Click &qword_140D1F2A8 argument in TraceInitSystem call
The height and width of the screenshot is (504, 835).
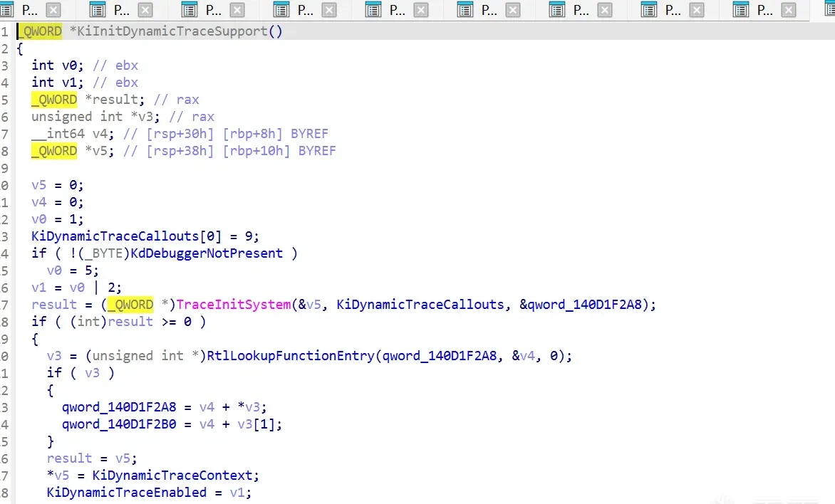point(581,305)
